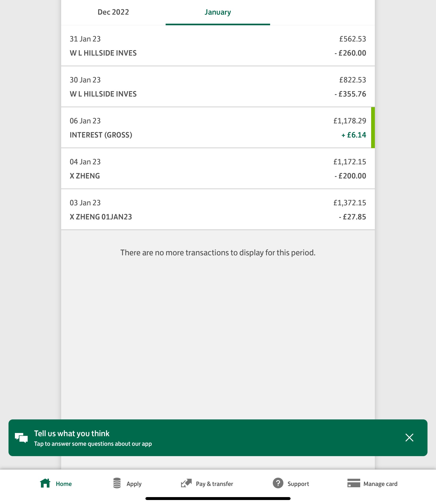Image resolution: width=436 pixels, height=504 pixels.
Task: Tap the 'Tell us what you think' heading
Action: pos(72,433)
